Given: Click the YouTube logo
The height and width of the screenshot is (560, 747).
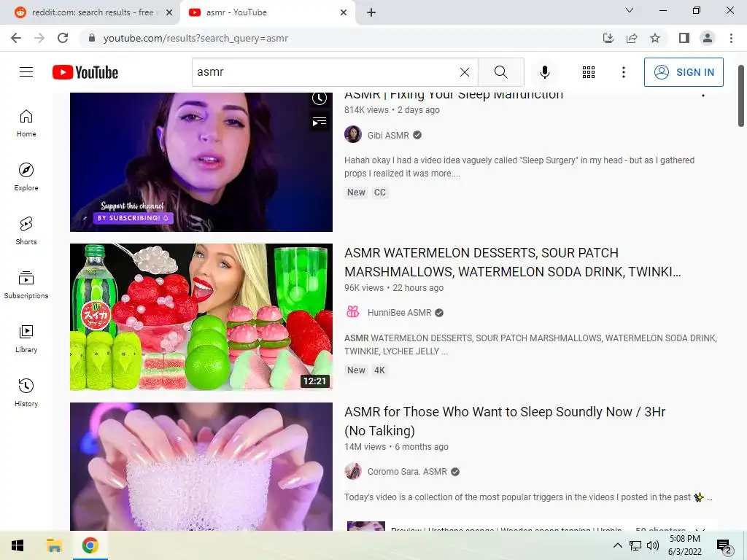Looking at the screenshot, I should [85, 72].
